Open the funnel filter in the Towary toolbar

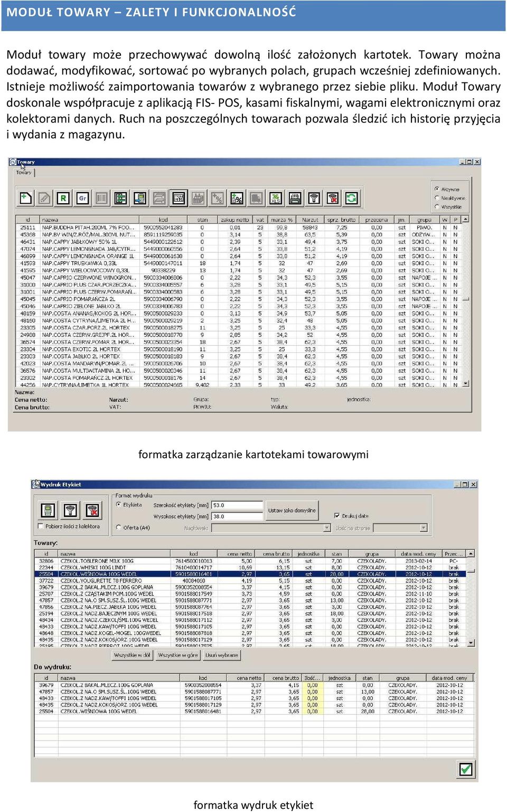pyautogui.click(x=314, y=199)
